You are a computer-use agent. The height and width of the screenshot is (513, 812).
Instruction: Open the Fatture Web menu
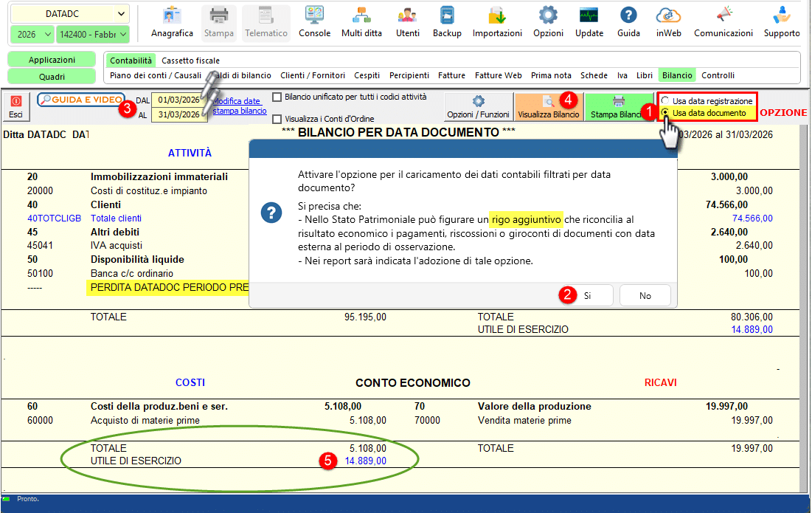pos(498,75)
